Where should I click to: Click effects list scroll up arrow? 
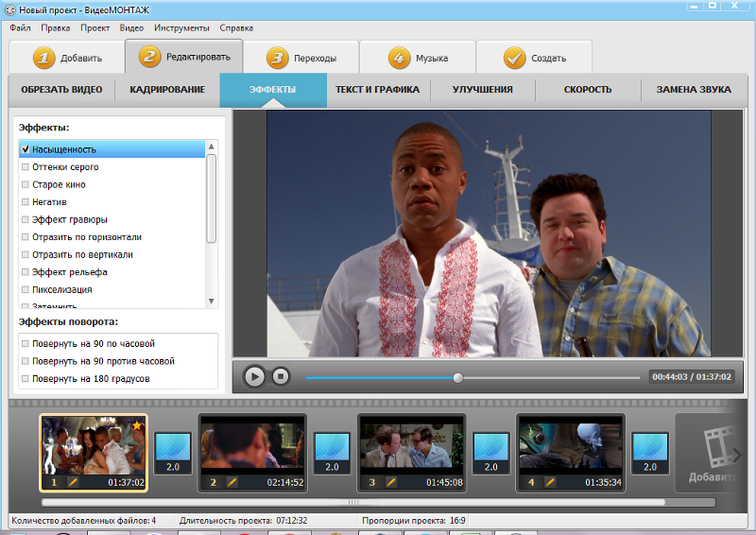[211, 147]
